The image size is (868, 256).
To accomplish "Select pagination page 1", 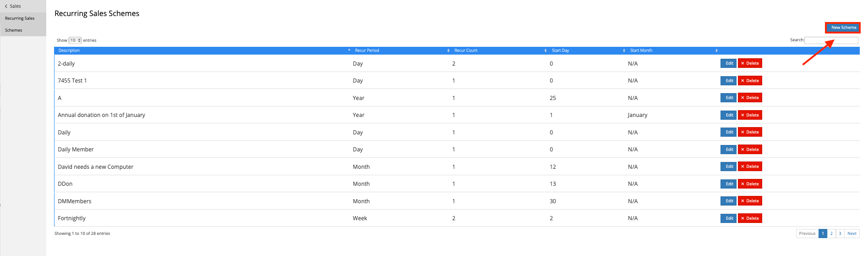I will tap(823, 234).
